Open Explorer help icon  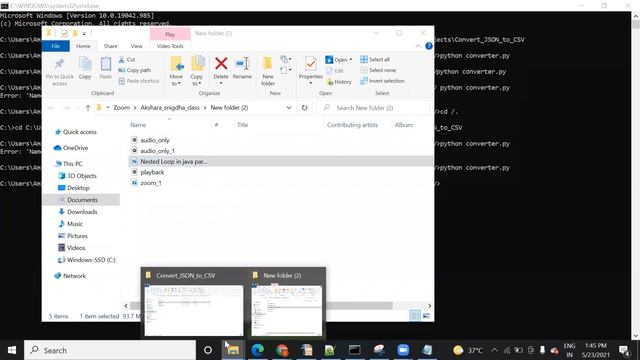point(429,46)
